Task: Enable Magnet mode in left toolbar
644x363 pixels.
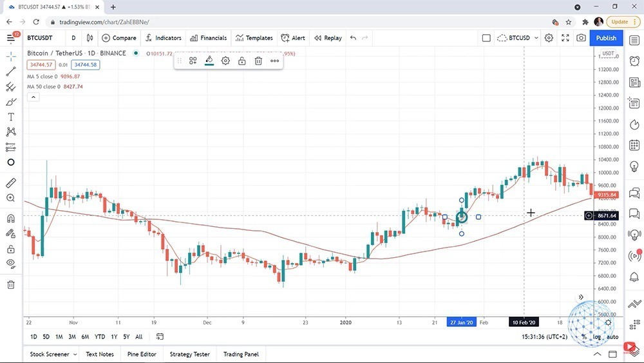Action: coord(11,219)
